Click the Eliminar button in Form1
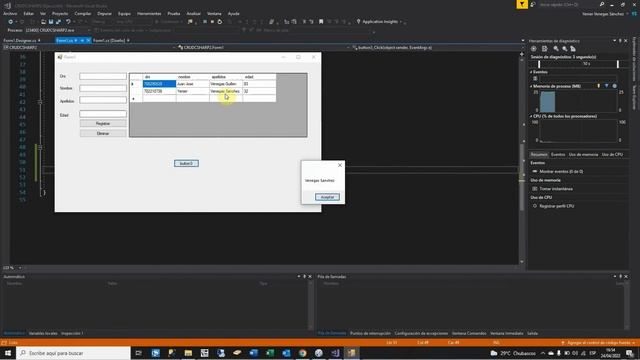Image resolution: width=640 pixels, height=360 pixels. click(103, 133)
